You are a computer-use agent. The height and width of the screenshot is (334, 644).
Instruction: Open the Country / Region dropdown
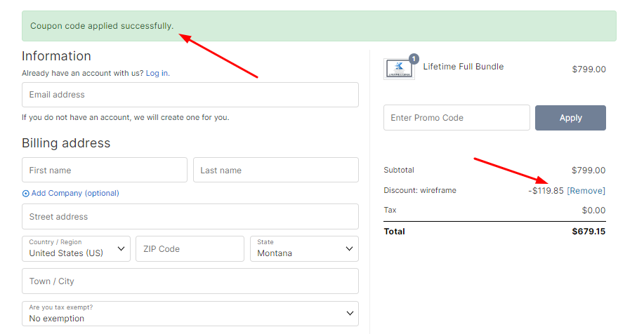click(x=76, y=248)
